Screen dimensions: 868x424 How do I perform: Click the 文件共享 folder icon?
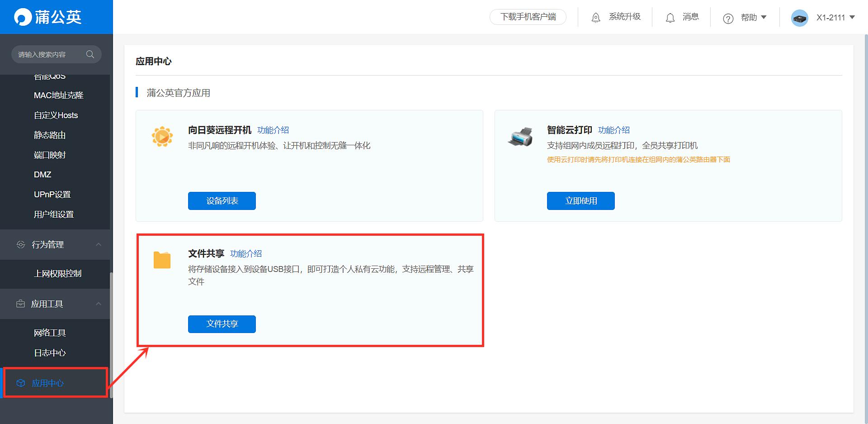tap(162, 260)
